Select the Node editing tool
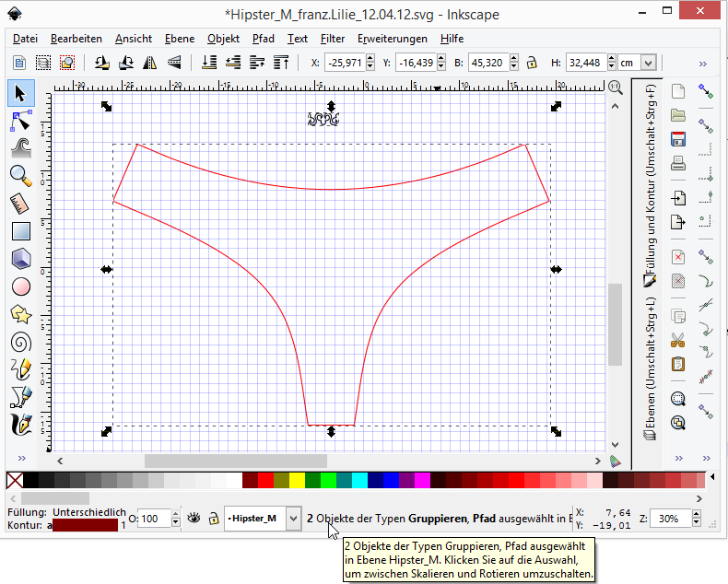This screenshot has height=584, width=728. [x=20, y=120]
